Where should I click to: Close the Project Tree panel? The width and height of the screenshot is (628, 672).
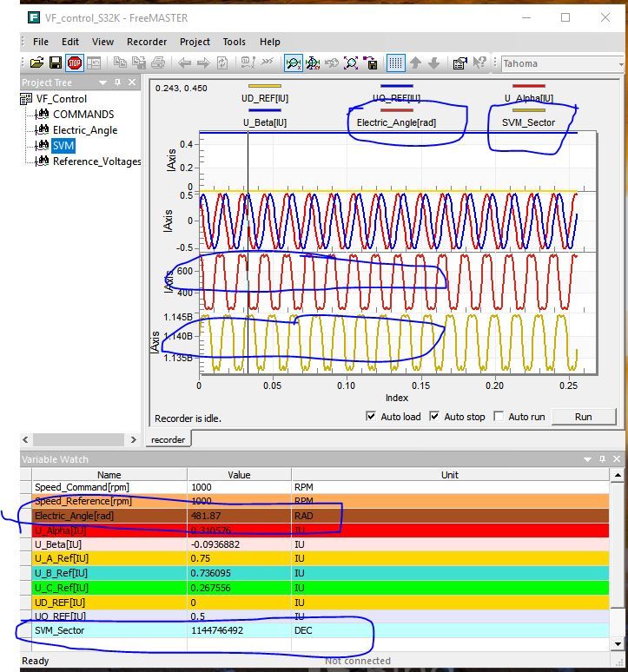tap(132, 82)
